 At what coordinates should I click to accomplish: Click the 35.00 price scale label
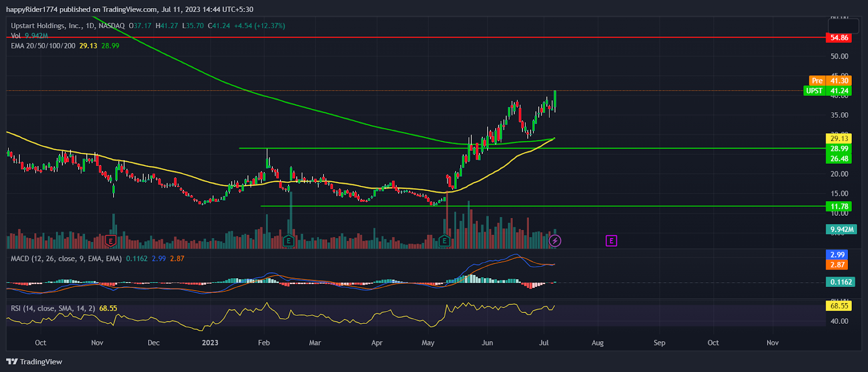click(839, 115)
